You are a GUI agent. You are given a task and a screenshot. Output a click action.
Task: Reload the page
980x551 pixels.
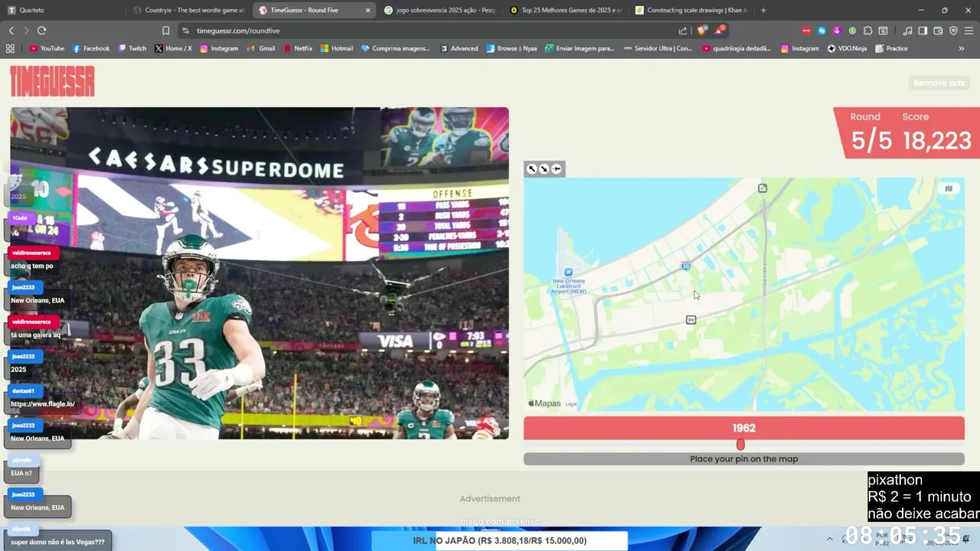(x=42, y=31)
